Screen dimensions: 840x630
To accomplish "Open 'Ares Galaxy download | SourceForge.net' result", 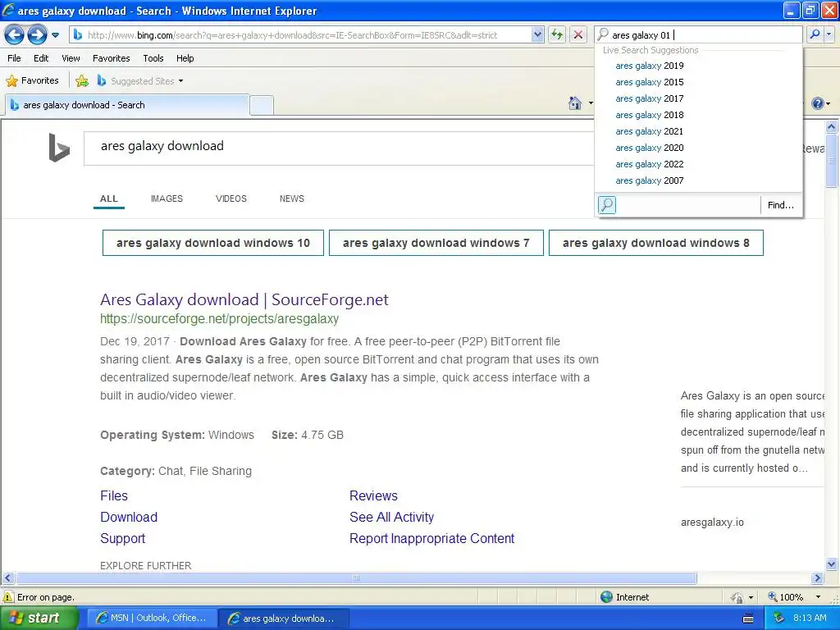I will pos(244,299).
